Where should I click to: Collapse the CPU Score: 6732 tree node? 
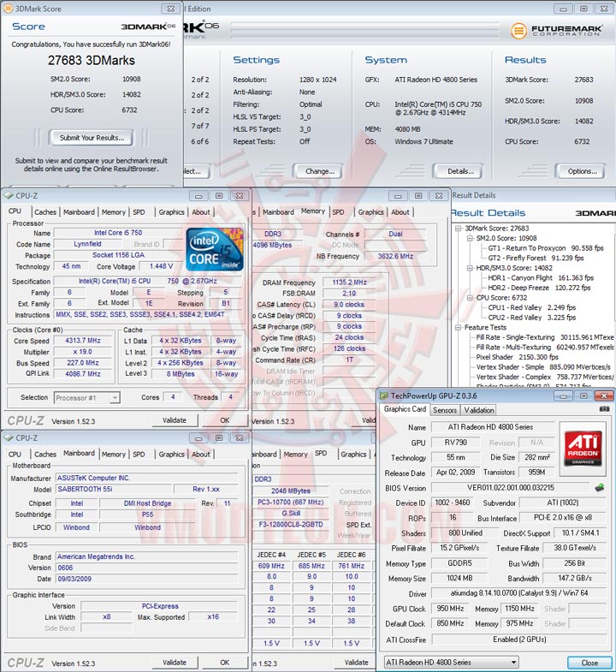470,297
